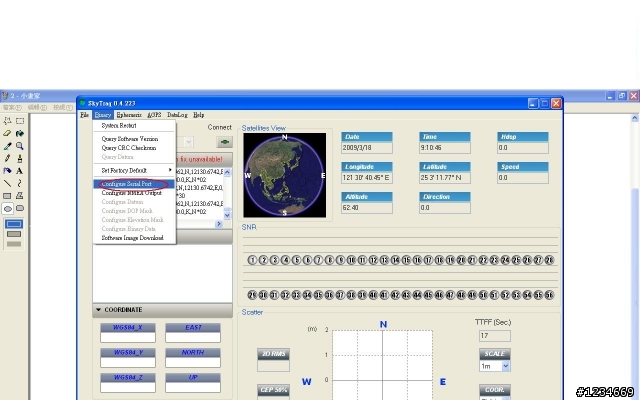640x400 pixels.
Task: Select Query CRC Checksum menu item
Action: [135, 148]
